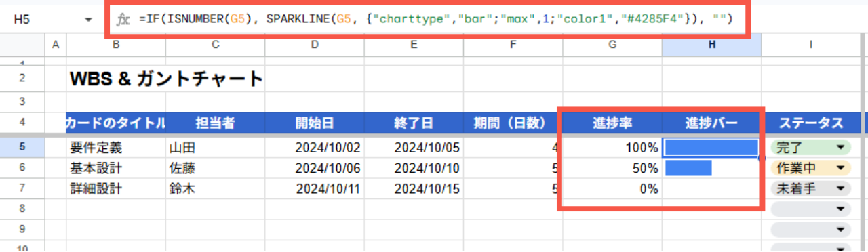This screenshot has width=868, height=252.
Task: Click the 佐藤 assignee cell
Action: point(216,168)
